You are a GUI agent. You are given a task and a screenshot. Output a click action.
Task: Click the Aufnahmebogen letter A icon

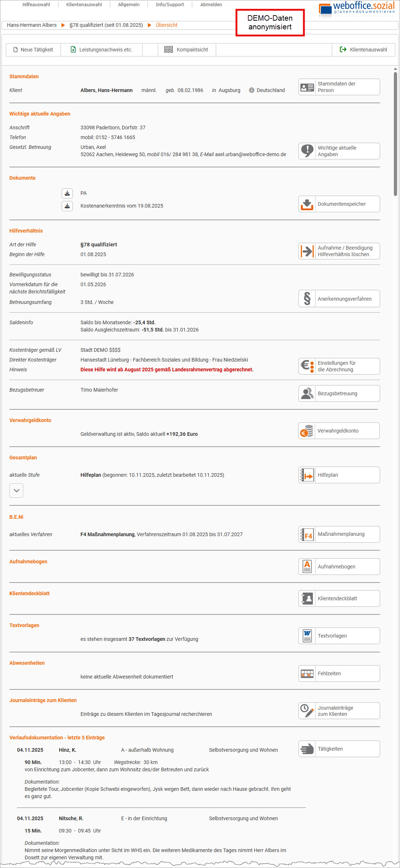coord(307,567)
